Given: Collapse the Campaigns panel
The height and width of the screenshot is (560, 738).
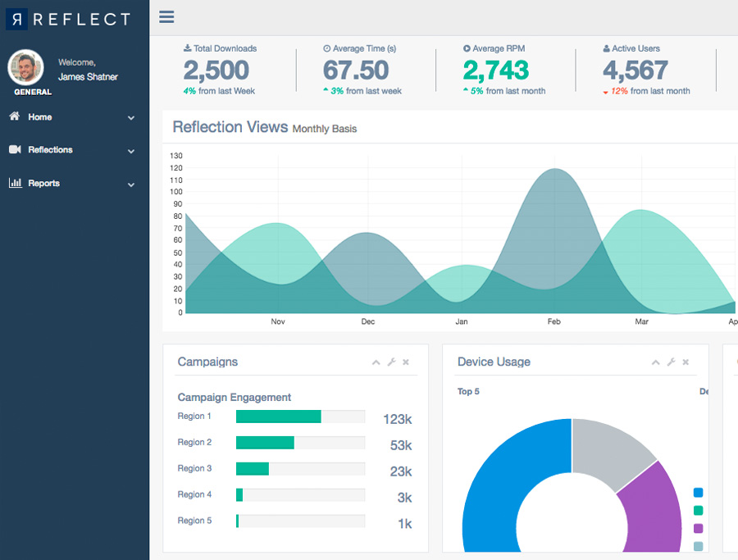Looking at the screenshot, I should click(376, 362).
